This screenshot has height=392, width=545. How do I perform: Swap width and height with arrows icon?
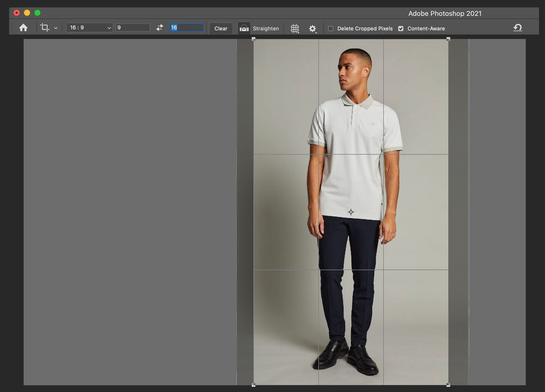pyautogui.click(x=159, y=28)
